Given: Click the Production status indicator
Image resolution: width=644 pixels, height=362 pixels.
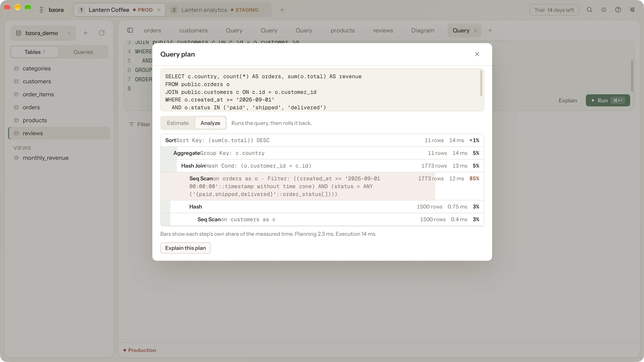Looking at the screenshot, I should click(x=140, y=350).
